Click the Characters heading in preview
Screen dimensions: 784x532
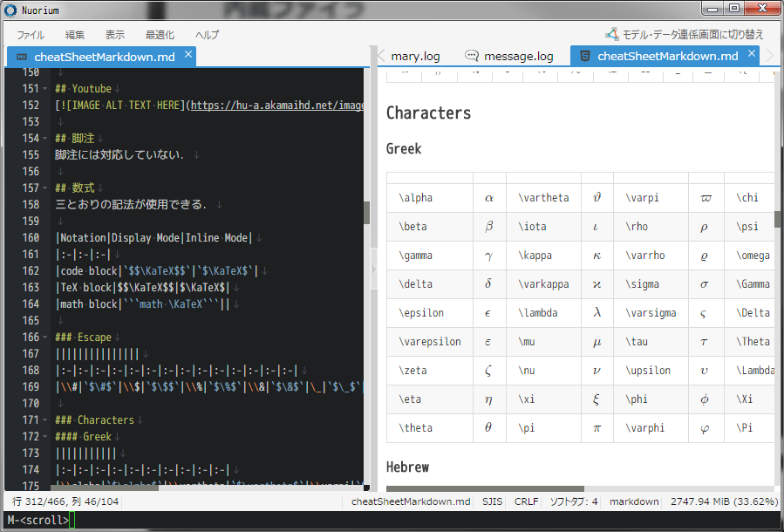(x=428, y=113)
